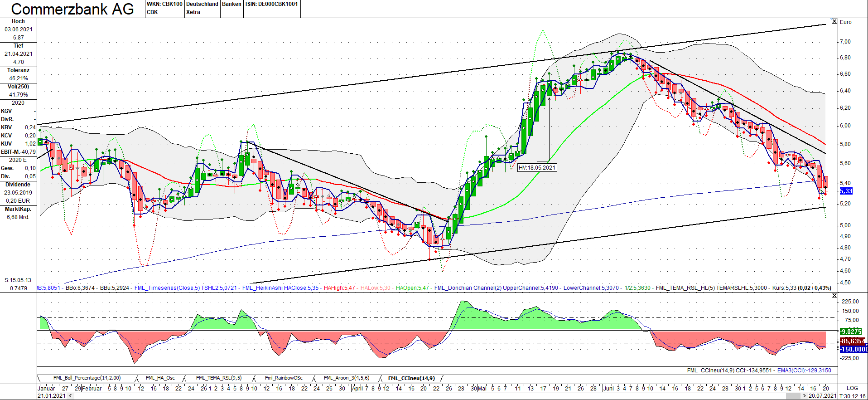Click the FML_Donchian Channel(2) legend entry
Screen dimensions: 868x400
468,288
